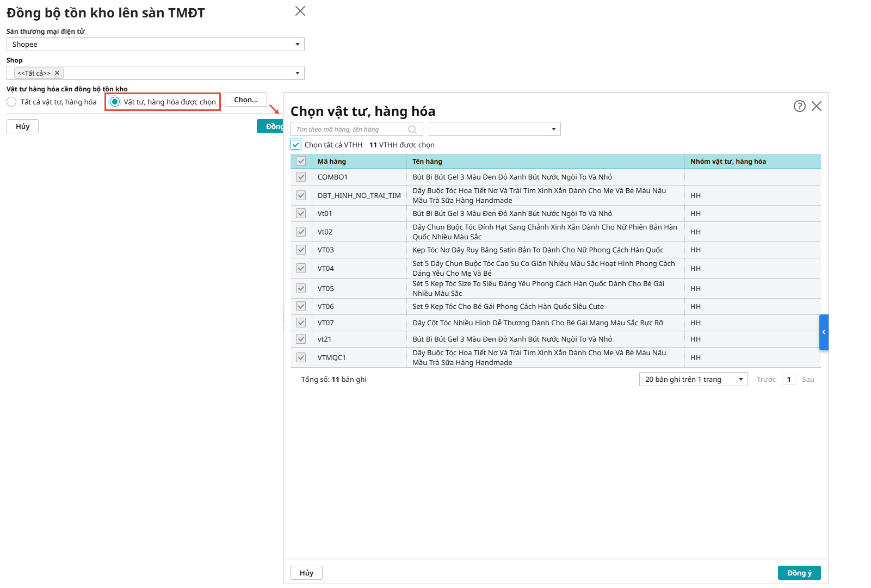Screen dimensions: 871x588
Task: Click the search magnifier icon
Action: point(412,129)
